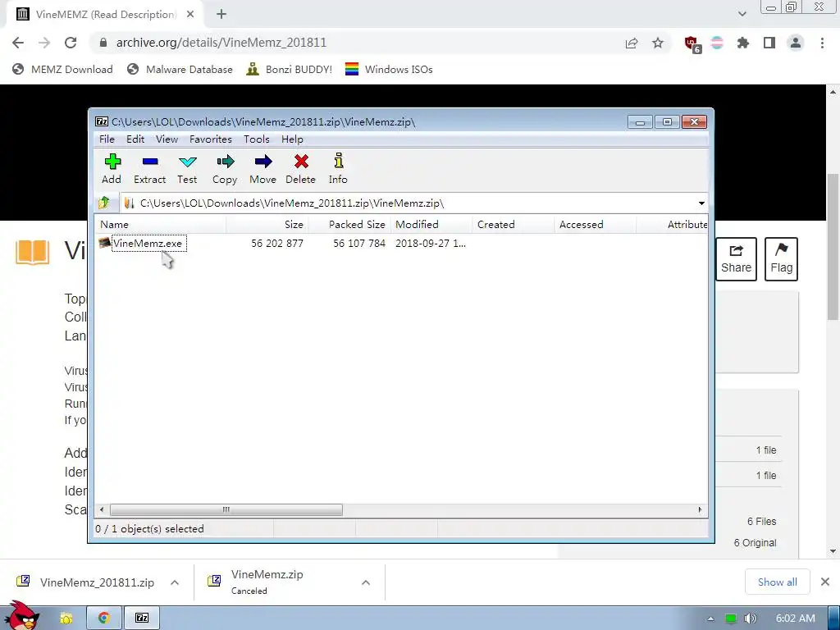Image resolution: width=840 pixels, height=630 pixels.
Task: Click the horizontal scrollbar thumb in 7-Zip
Action: pyautogui.click(x=226, y=509)
